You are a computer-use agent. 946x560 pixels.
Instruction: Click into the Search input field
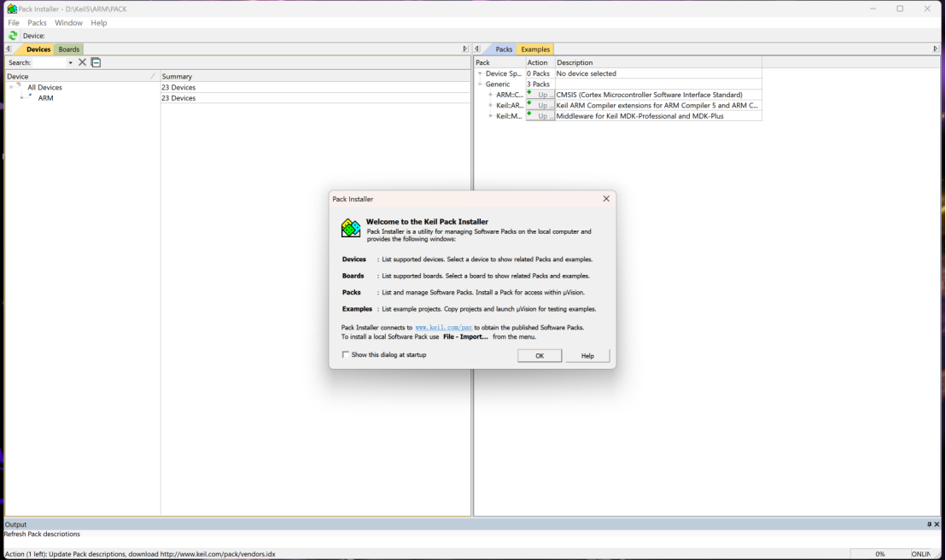[x=50, y=63]
